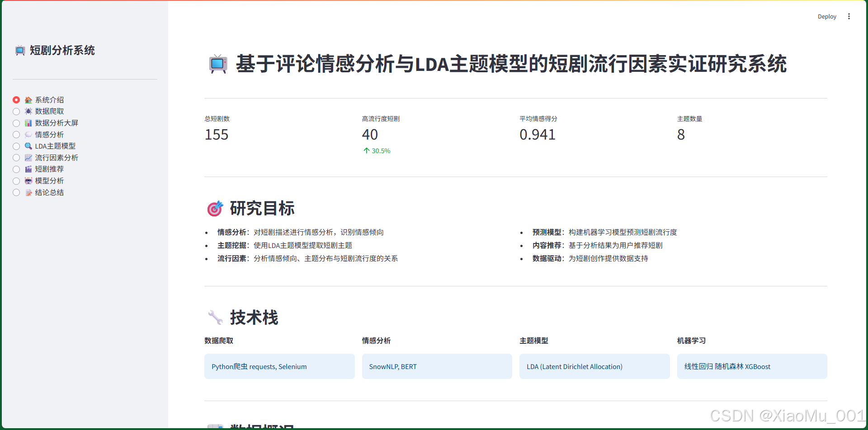
Task: Click the target icon beside 研究目标
Action: pyautogui.click(x=215, y=208)
